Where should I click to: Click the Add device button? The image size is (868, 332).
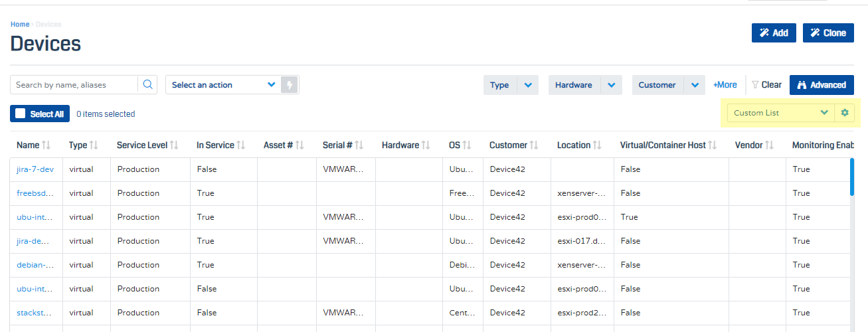[774, 33]
